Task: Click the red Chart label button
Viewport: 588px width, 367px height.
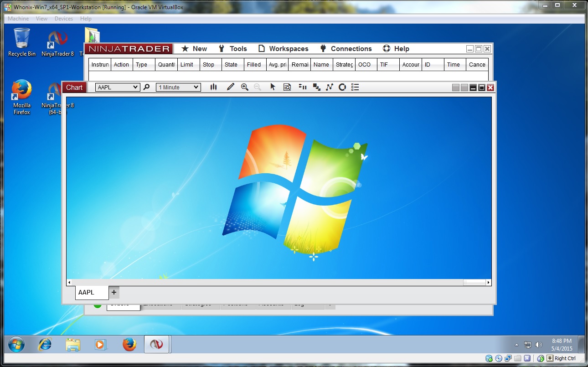Action: [x=74, y=88]
